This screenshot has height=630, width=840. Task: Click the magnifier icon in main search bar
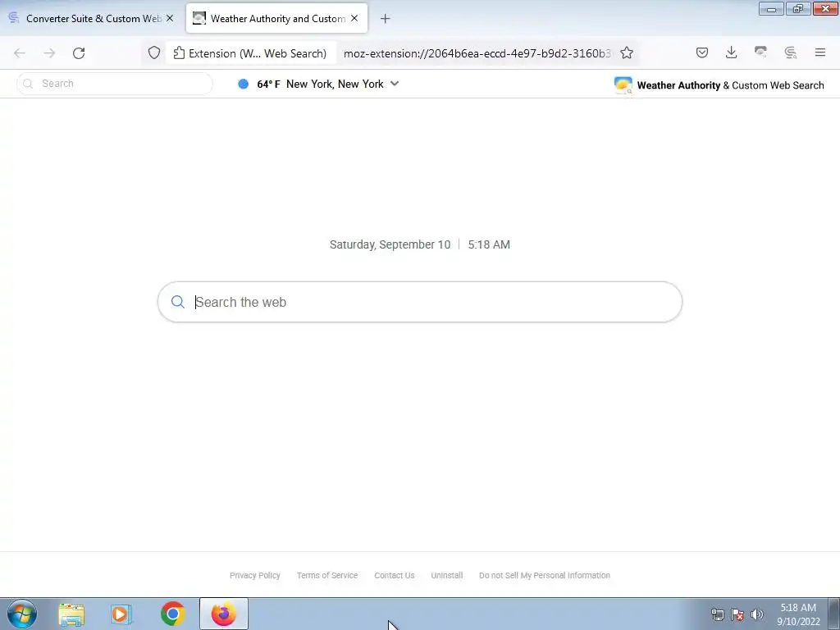pos(178,302)
